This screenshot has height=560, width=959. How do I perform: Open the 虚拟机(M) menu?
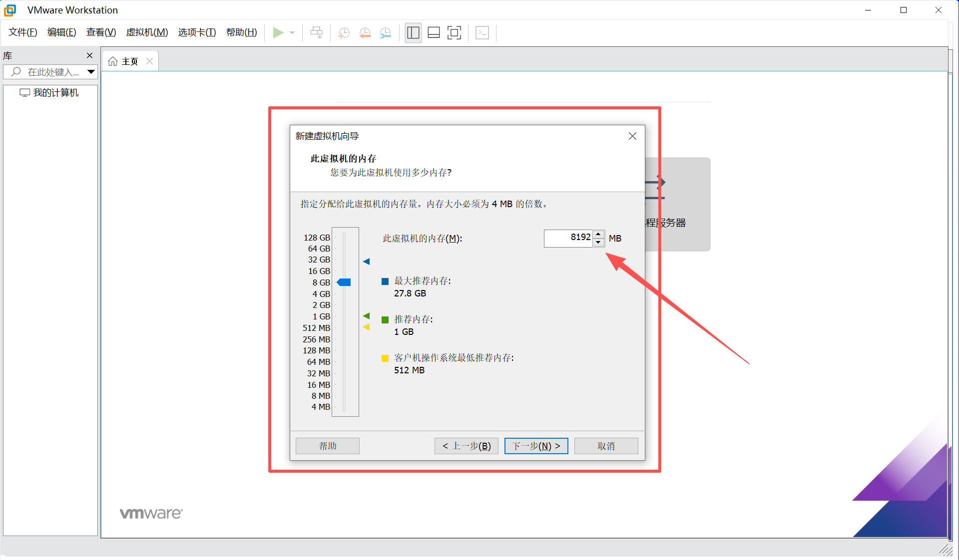pos(147,32)
